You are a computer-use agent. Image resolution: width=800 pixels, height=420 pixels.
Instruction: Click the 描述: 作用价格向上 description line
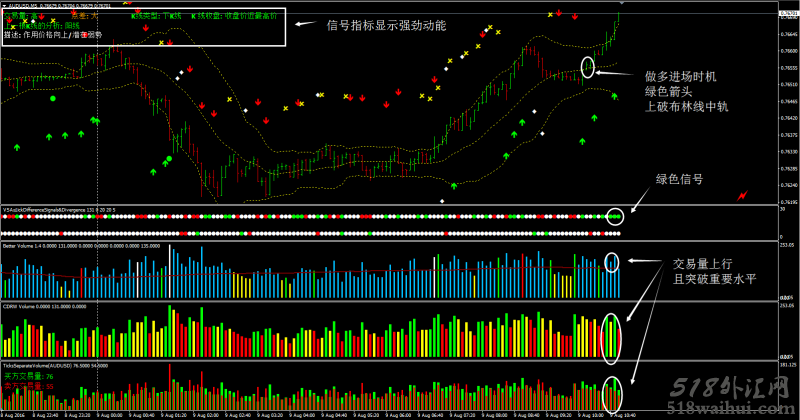(53, 35)
